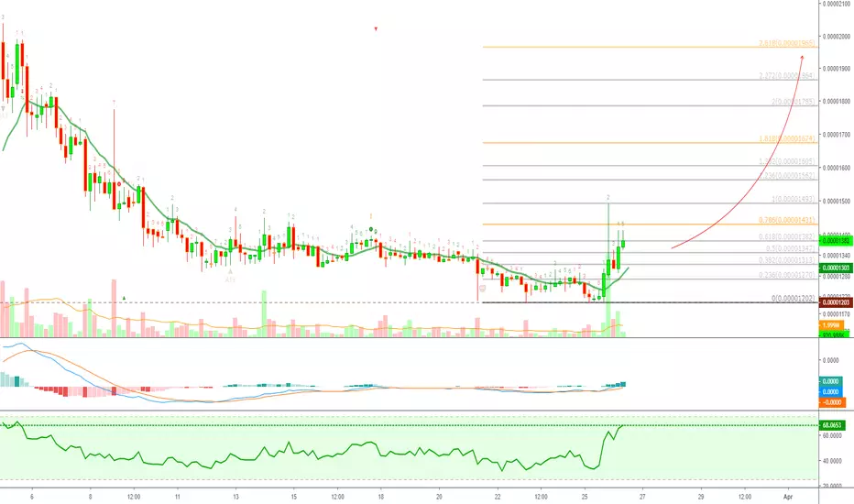This screenshot has height=504, width=854.
Task: Click the 2.272 Fibonacci level label
Action: pyautogui.click(x=787, y=76)
